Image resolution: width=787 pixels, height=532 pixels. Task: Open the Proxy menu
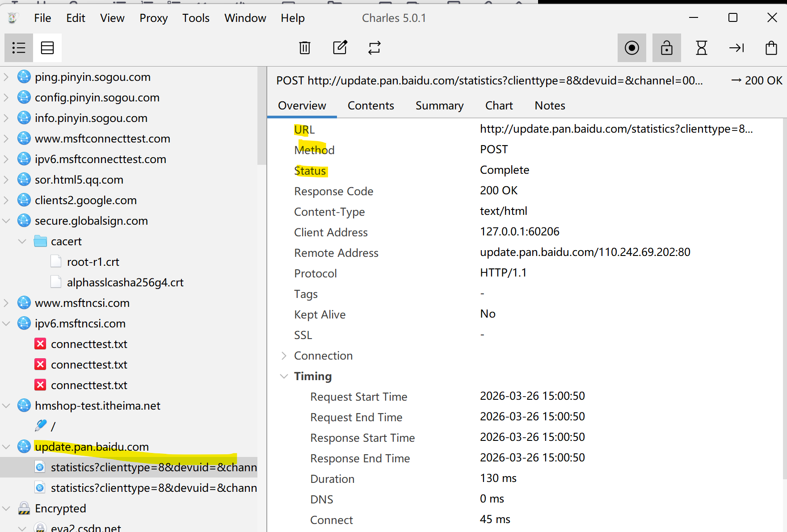tap(153, 18)
